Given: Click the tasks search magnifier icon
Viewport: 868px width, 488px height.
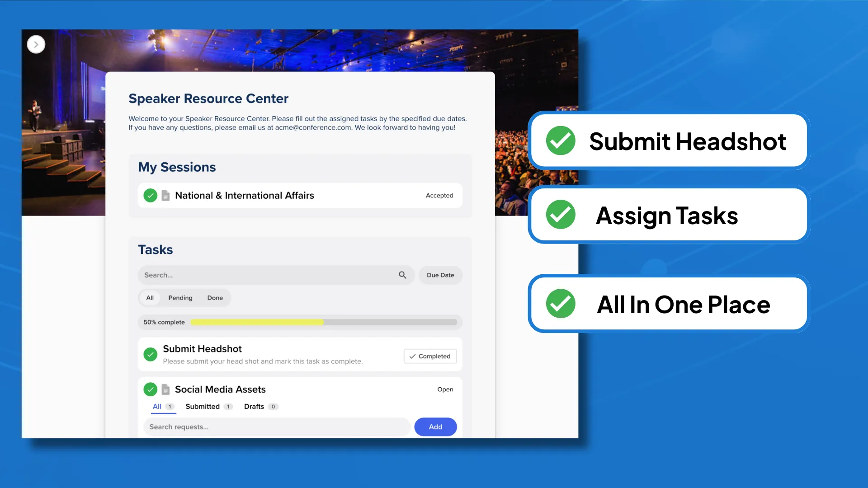Looking at the screenshot, I should pos(402,275).
